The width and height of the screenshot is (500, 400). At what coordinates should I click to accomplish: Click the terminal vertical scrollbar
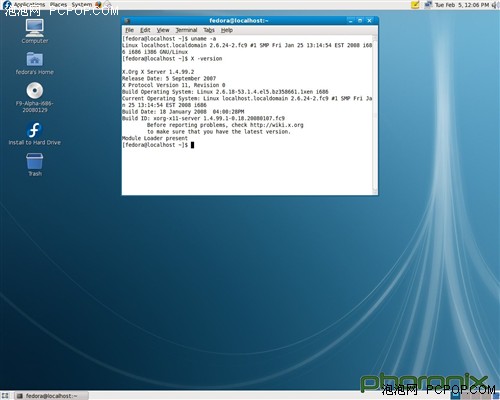[x=375, y=115]
